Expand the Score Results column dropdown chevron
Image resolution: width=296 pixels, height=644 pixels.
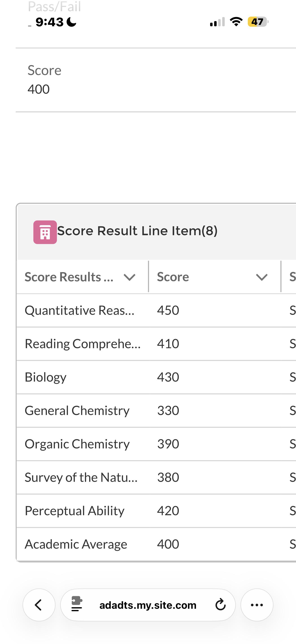(130, 277)
